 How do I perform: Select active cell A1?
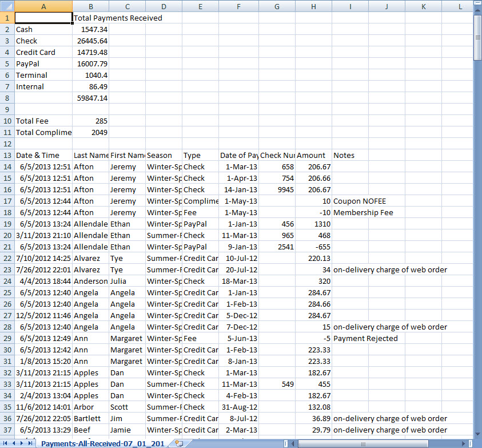(x=43, y=18)
